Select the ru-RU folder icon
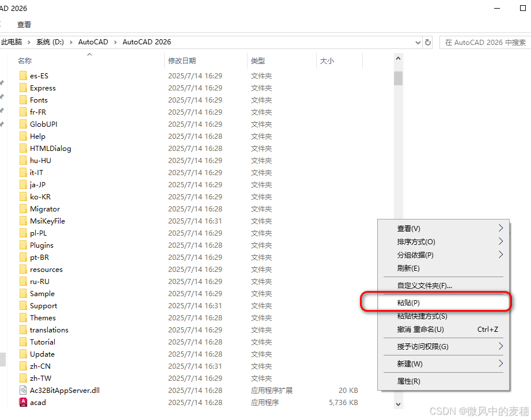 coord(23,282)
